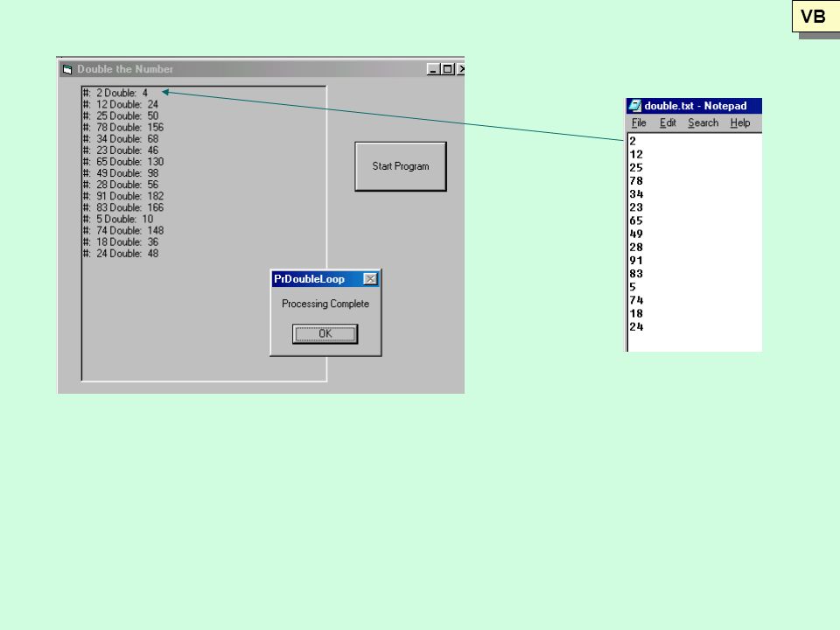
Task: Select the '23 Double: 46' output line
Action: tap(121, 150)
